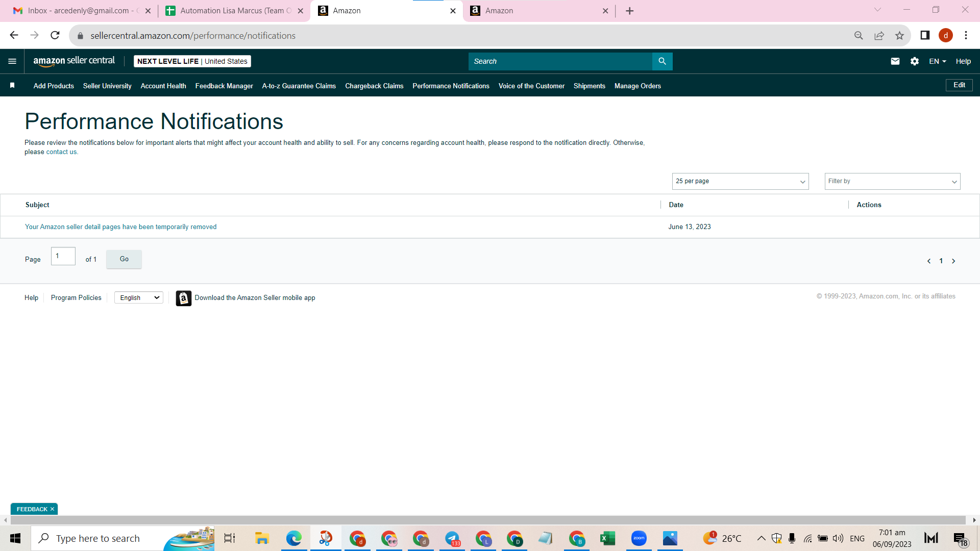
Task: Go to Account Health
Action: (163, 86)
